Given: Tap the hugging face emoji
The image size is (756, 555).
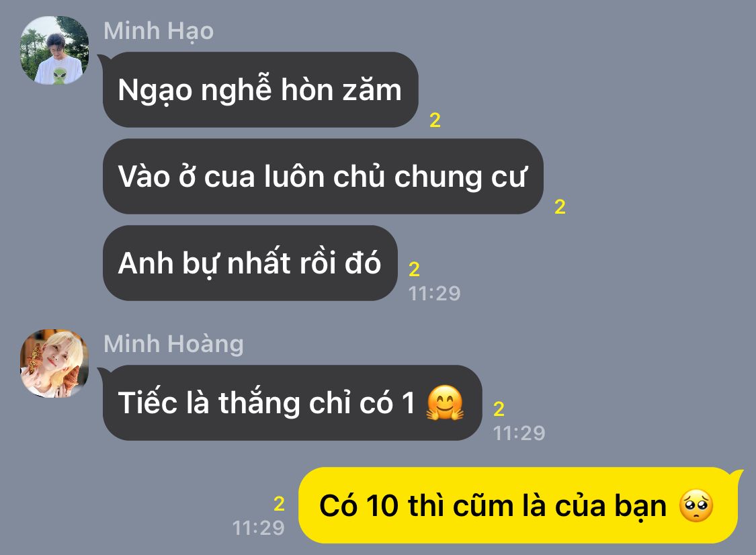Looking at the screenshot, I should (445, 402).
